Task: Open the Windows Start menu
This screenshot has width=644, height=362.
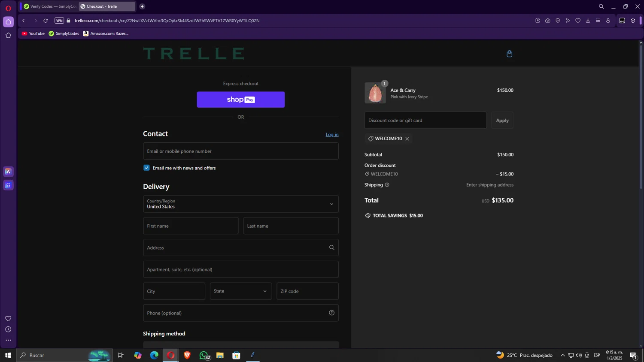Action: (x=8, y=355)
